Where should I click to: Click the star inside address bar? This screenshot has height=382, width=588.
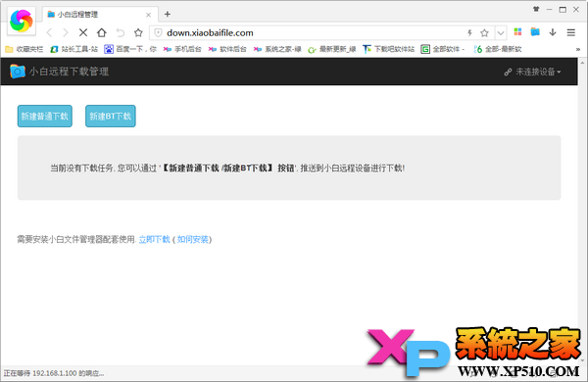[x=484, y=33]
